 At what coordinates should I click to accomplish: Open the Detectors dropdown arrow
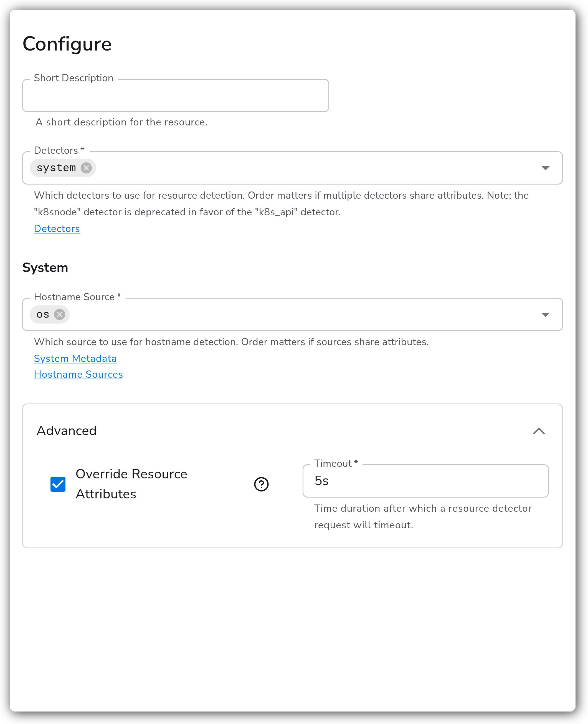click(545, 168)
